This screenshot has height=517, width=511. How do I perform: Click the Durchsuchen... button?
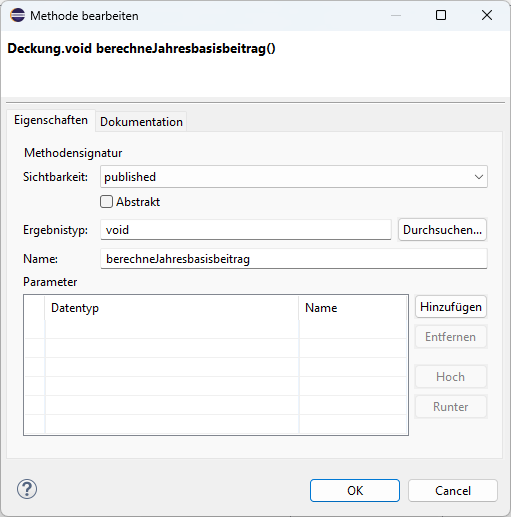pos(442,230)
